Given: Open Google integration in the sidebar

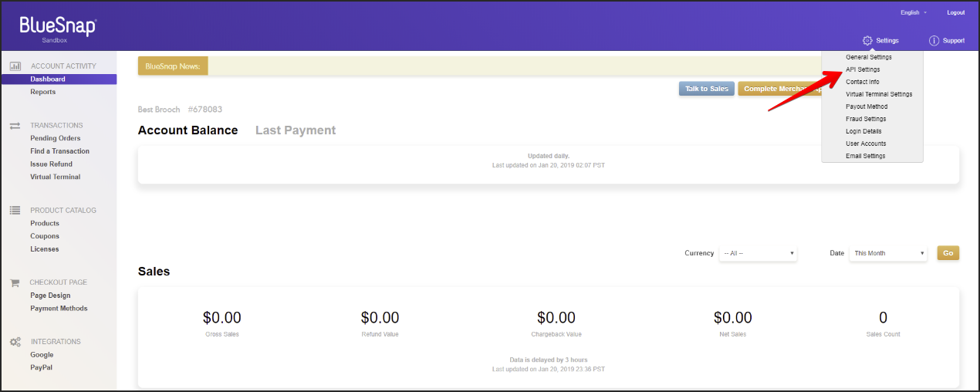Looking at the screenshot, I should [x=42, y=354].
